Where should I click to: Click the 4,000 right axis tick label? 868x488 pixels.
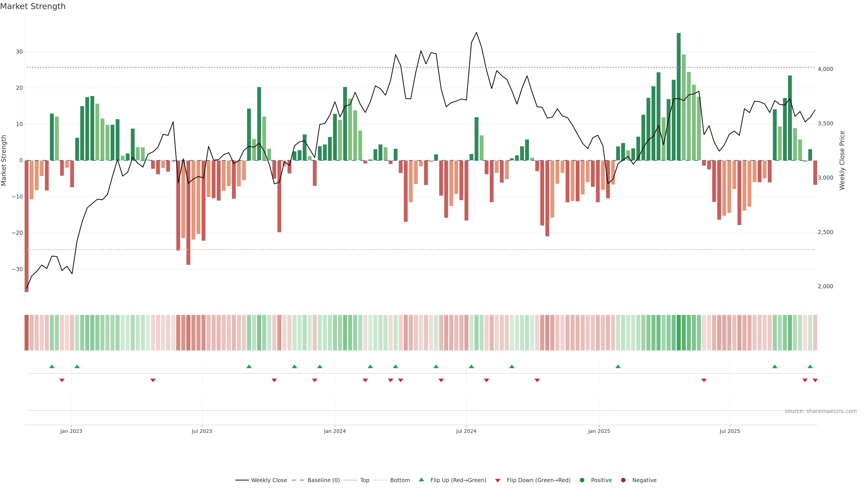coord(825,69)
